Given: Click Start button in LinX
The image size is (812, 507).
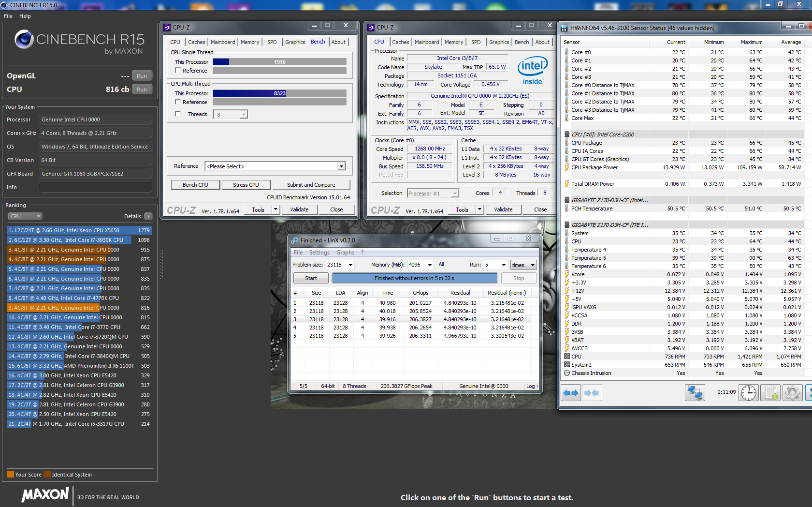Looking at the screenshot, I should 311,278.
